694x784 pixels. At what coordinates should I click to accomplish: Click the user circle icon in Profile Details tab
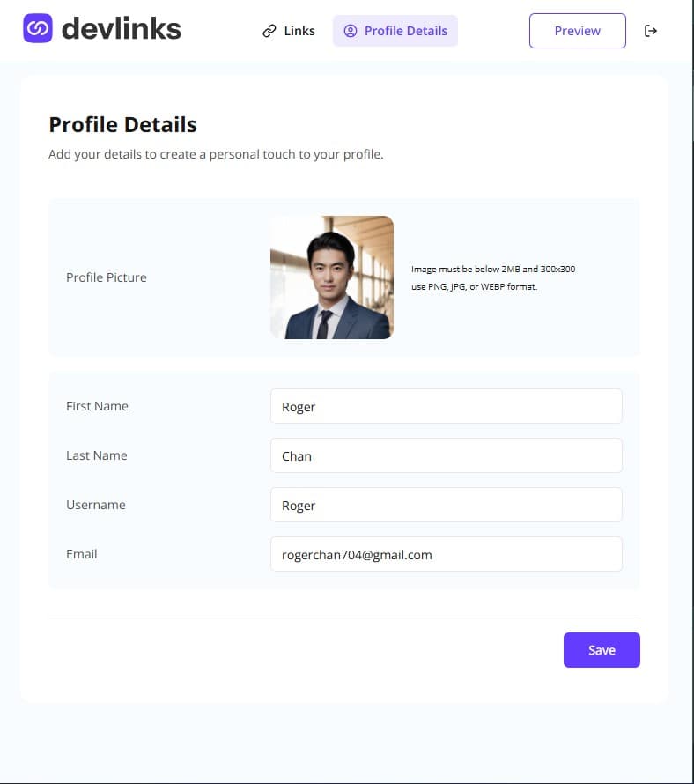(351, 31)
